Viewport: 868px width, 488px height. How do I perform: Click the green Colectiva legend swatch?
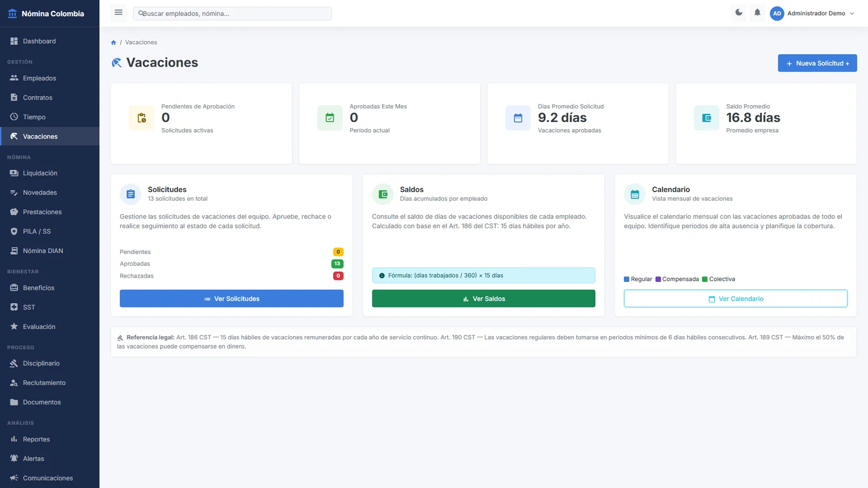pyautogui.click(x=705, y=279)
